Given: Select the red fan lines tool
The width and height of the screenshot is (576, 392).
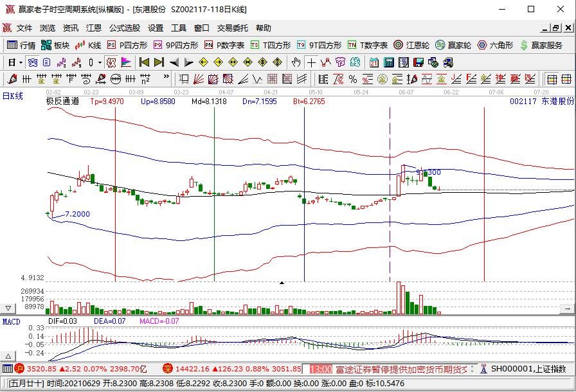Looking at the screenshot, I should tap(198, 79).
